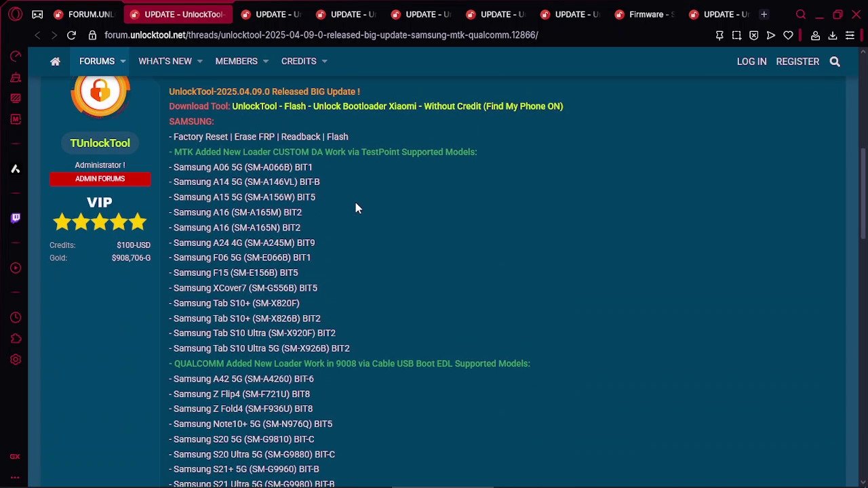Select the active UPDATE - UnlockTool tab

[x=178, y=14]
